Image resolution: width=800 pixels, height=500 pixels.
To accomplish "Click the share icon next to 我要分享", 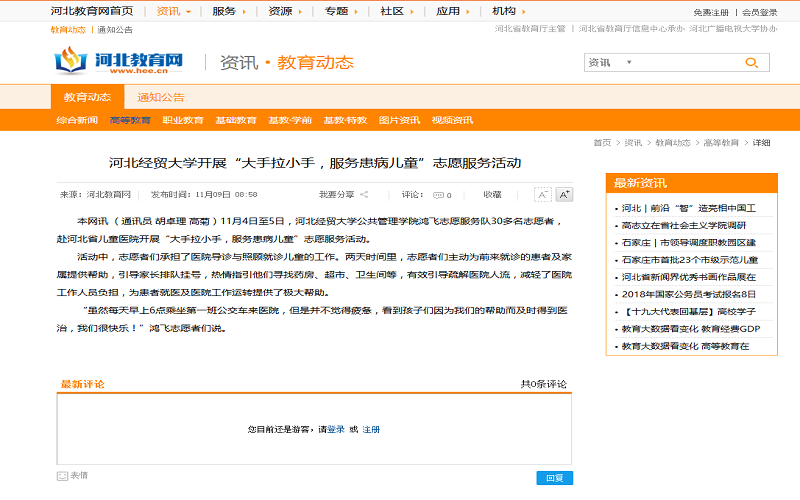I will [x=365, y=195].
